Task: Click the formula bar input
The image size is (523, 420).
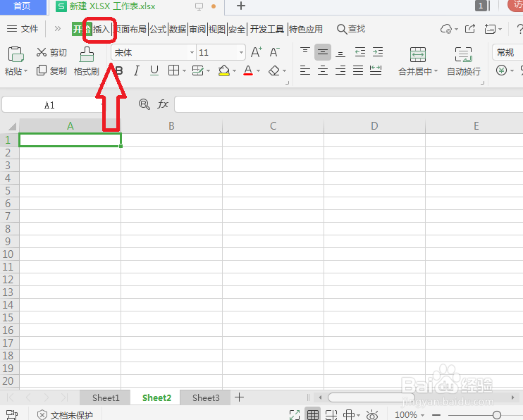Action: [349, 104]
